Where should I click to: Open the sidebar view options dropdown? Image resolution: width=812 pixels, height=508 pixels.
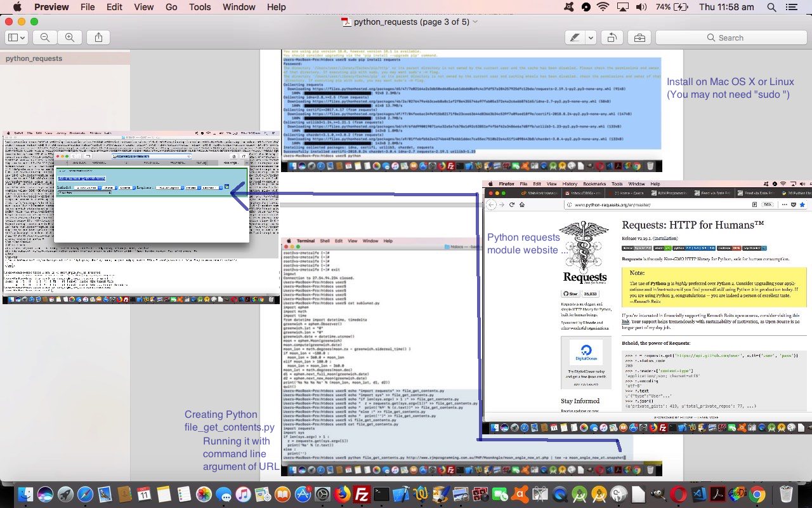16,37
